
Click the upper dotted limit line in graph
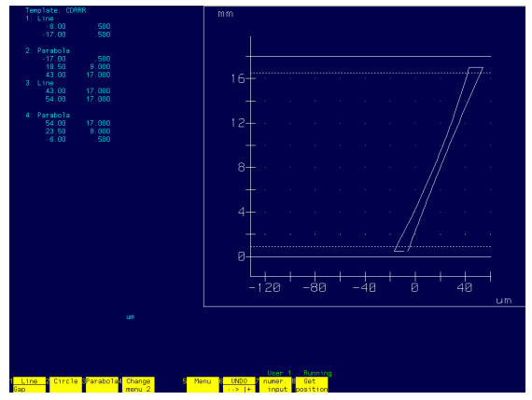[371, 73]
